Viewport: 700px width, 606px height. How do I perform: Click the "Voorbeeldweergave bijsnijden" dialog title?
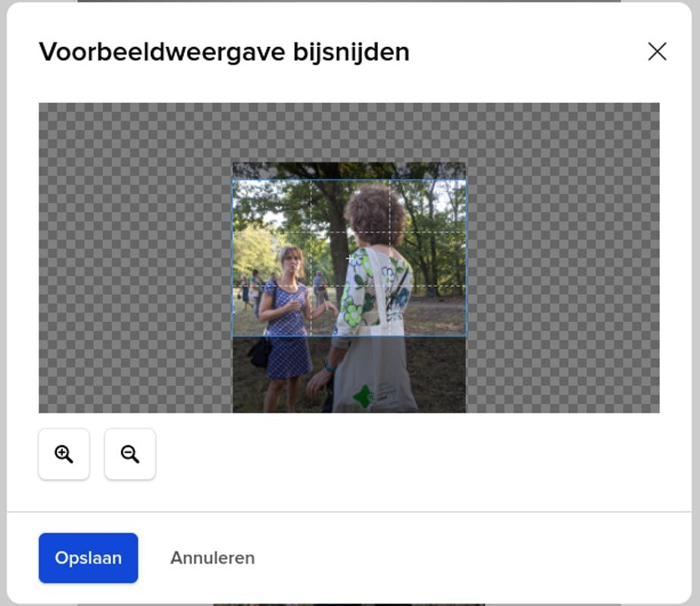click(224, 52)
